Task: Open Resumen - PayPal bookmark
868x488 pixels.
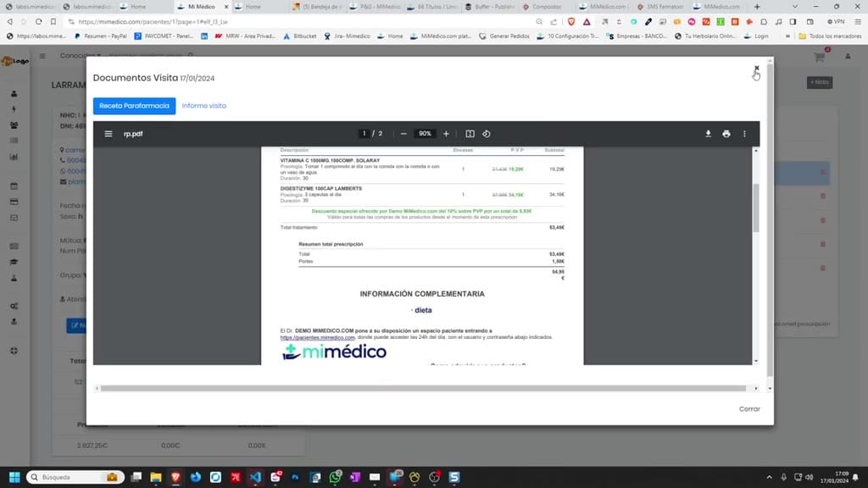Action: (x=100, y=36)
